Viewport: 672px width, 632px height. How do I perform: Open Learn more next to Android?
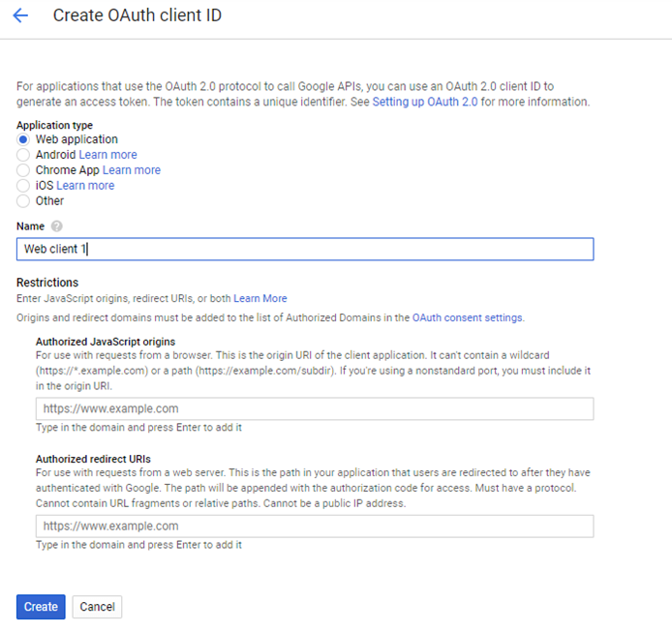(x=107, y=155)
